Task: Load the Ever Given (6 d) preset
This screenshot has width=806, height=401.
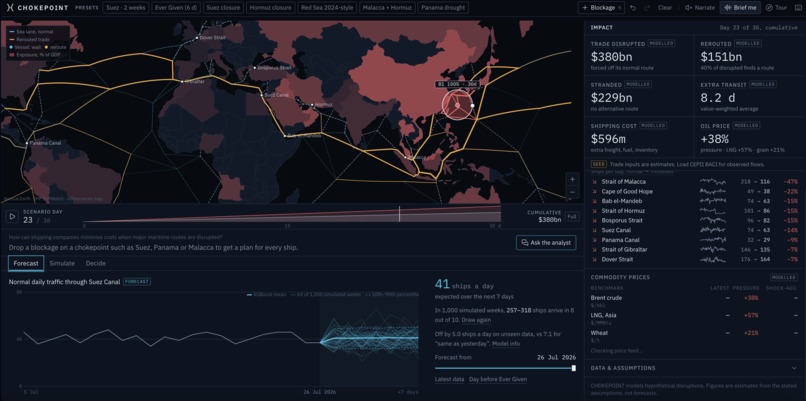Action: pyautogui.click(x=176, y=8)
